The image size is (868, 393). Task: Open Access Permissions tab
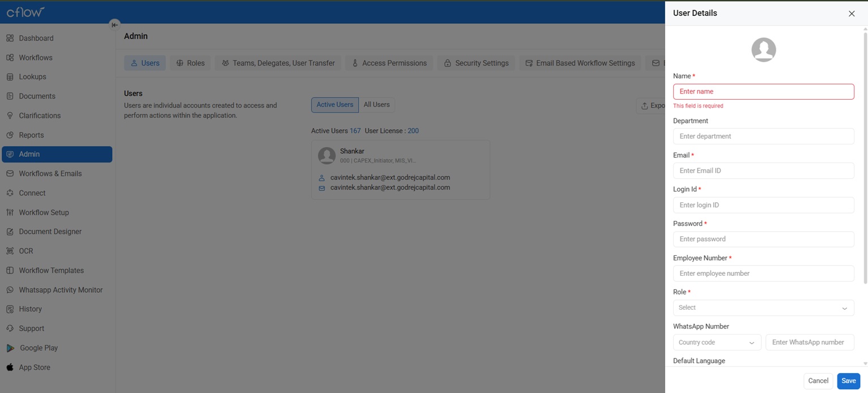389,63
